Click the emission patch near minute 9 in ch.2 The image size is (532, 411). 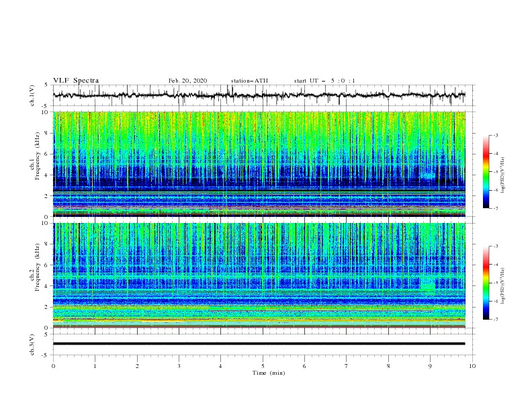[427, 284]
